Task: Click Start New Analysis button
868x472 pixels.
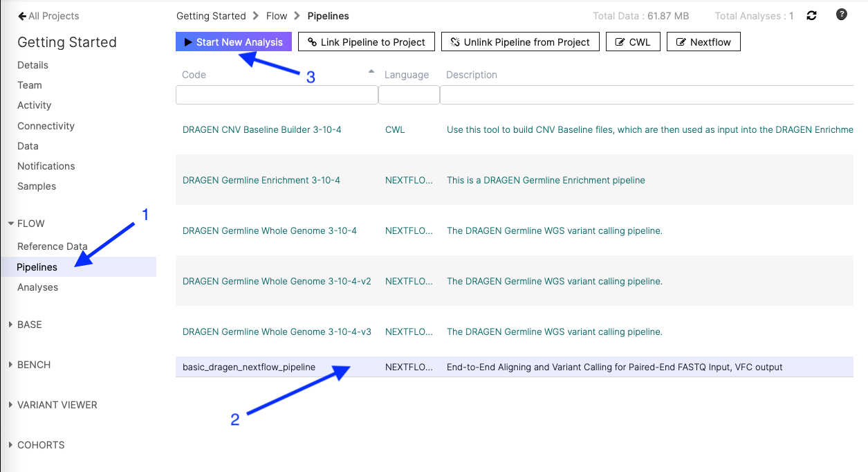Action: pyautogui.click(x=234, y=42)
